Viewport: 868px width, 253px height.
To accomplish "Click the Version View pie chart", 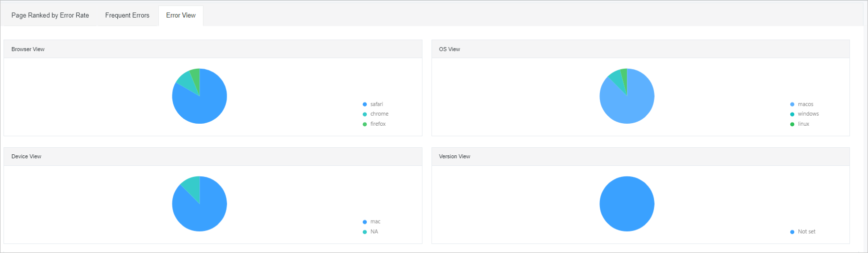I will [627, 204].
